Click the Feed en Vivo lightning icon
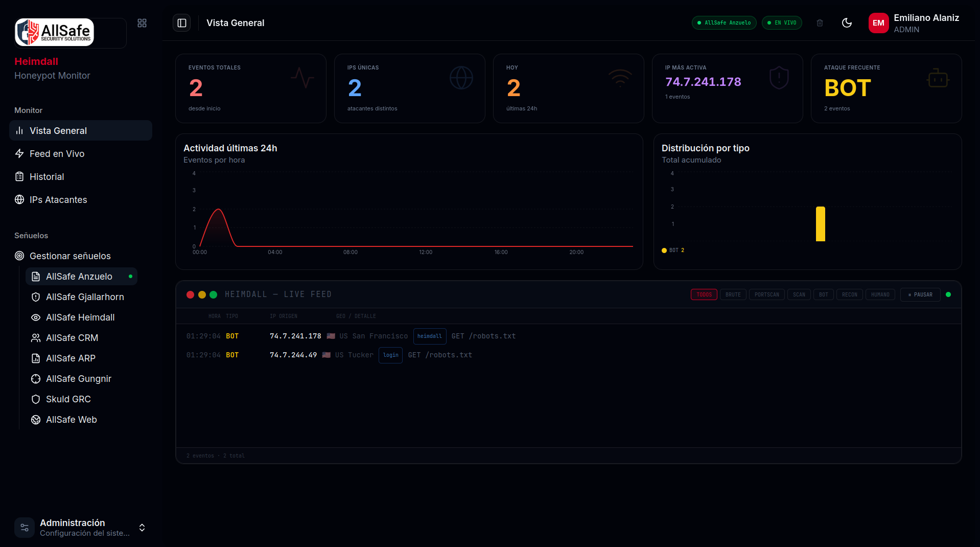This screenshot has width=980, height=547. [x=19, y=153]
